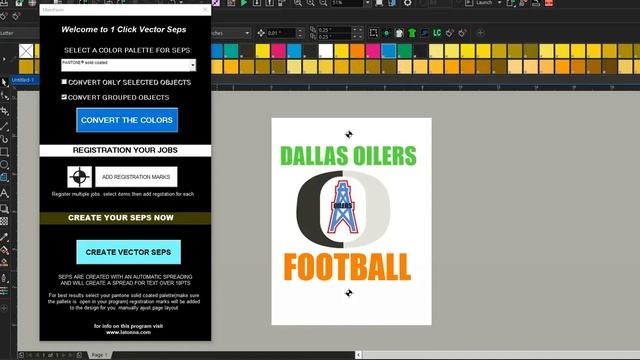
Task: Pick the magenta swatch in palette
Action: [278, 51]
